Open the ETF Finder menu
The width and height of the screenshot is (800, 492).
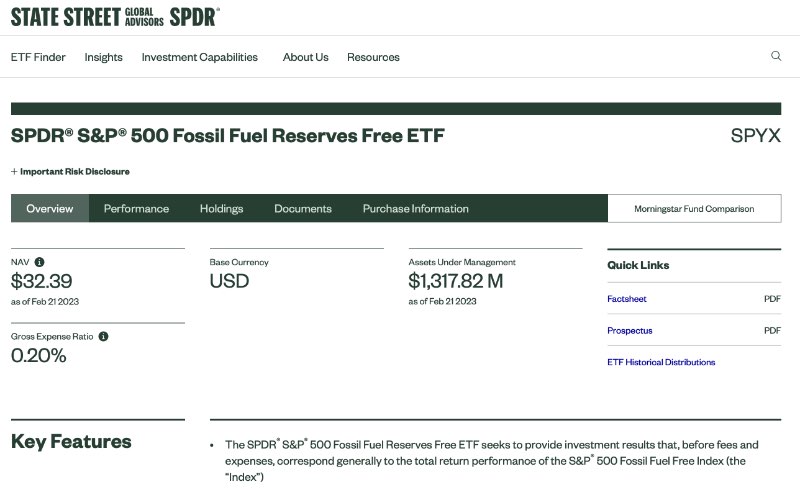(x=38, y=57)
